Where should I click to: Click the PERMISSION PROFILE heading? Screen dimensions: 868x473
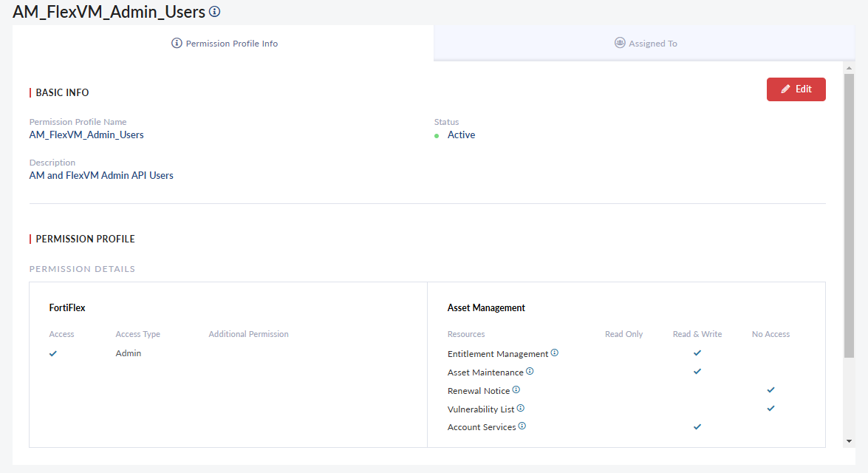pyautogui.click(x=85, y=239)
